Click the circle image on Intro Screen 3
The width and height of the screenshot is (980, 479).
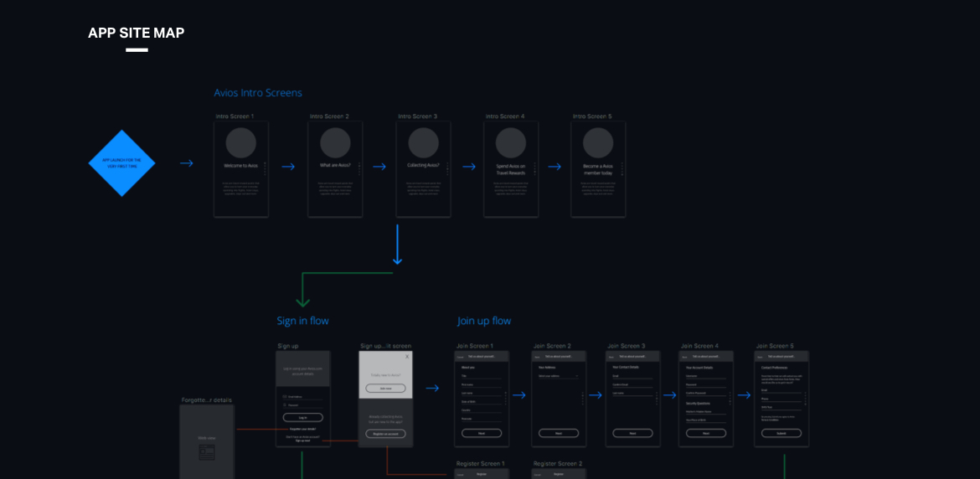[423, 143]
